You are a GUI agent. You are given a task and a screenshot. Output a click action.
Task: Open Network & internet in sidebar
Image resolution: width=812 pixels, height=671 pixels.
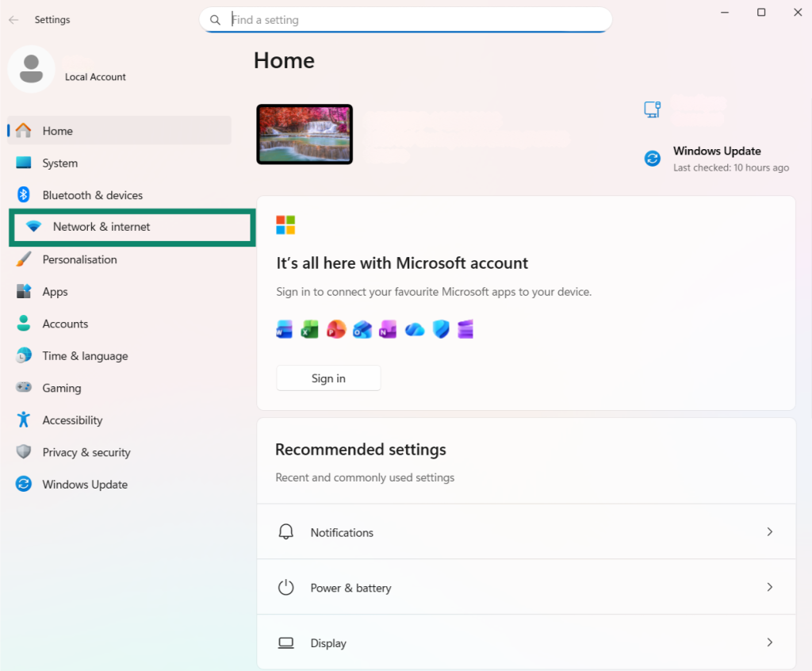pyautogui.click(x=101, y=227)
